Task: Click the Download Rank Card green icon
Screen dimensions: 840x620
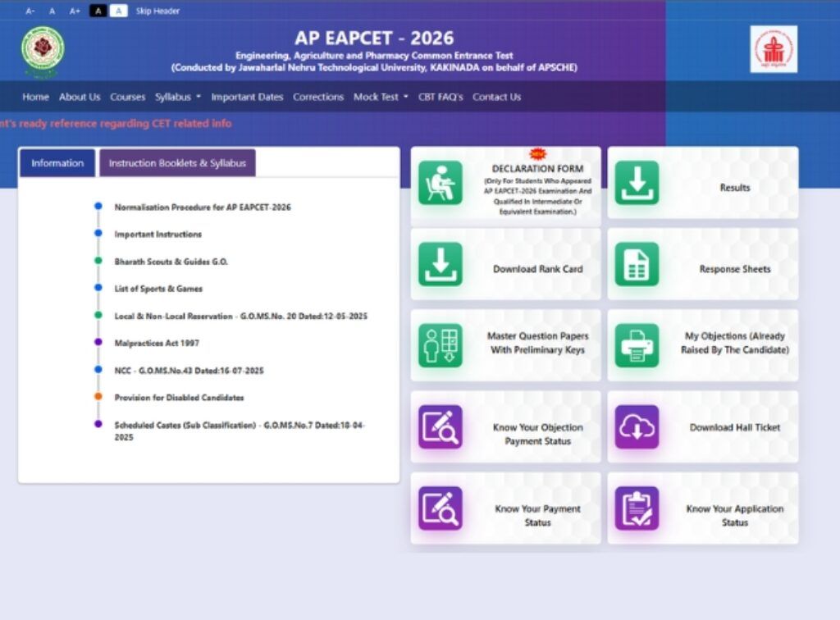Action: pyautogui.click(x=440, y=264)
